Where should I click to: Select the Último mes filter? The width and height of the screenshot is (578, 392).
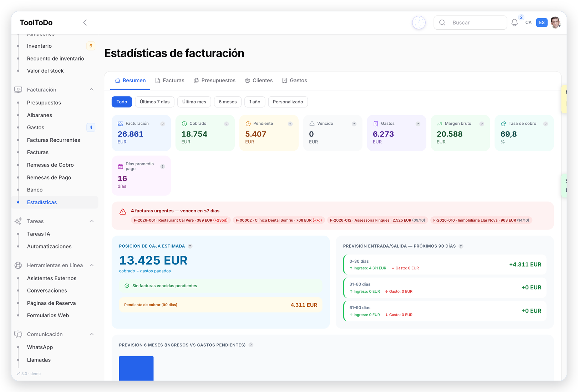[194, 102]
